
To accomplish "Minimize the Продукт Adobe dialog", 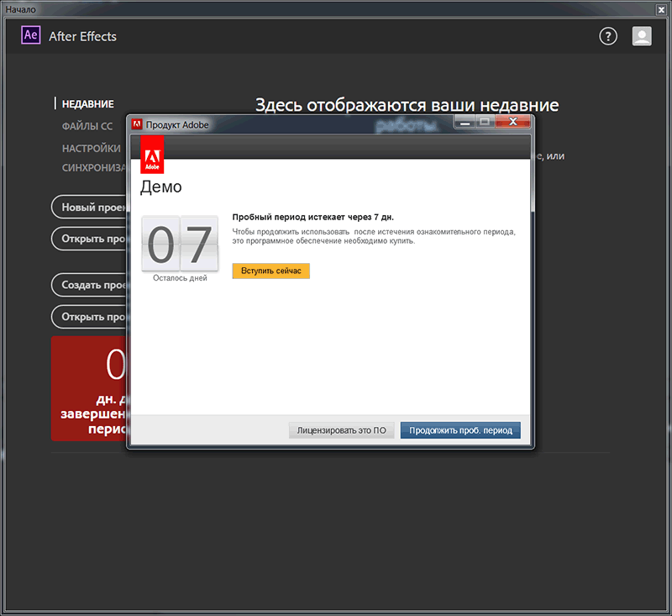I will tap(465, 122).
